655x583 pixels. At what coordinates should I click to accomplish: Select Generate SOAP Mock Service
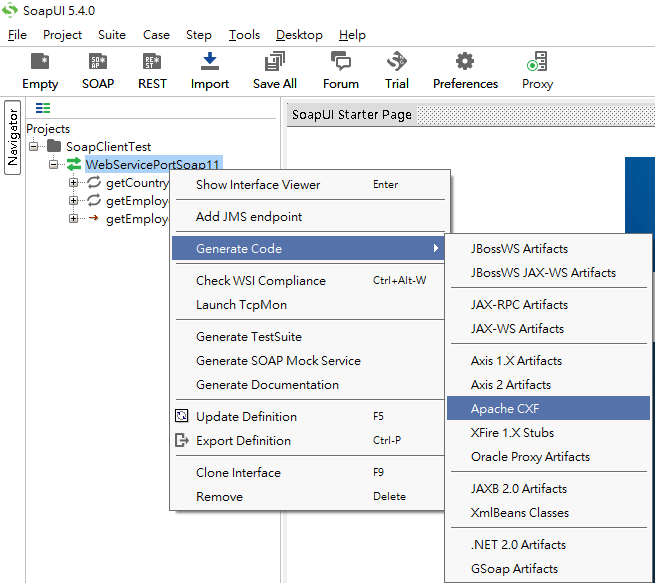pos(310,360)
